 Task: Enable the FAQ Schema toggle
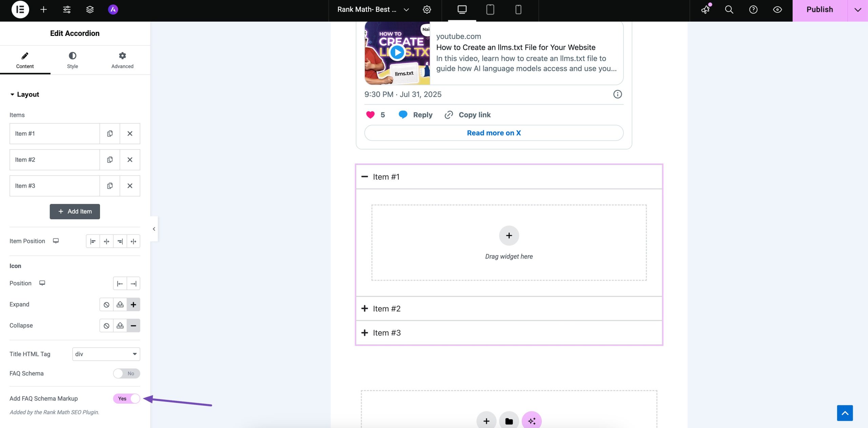tap(126, 373)
